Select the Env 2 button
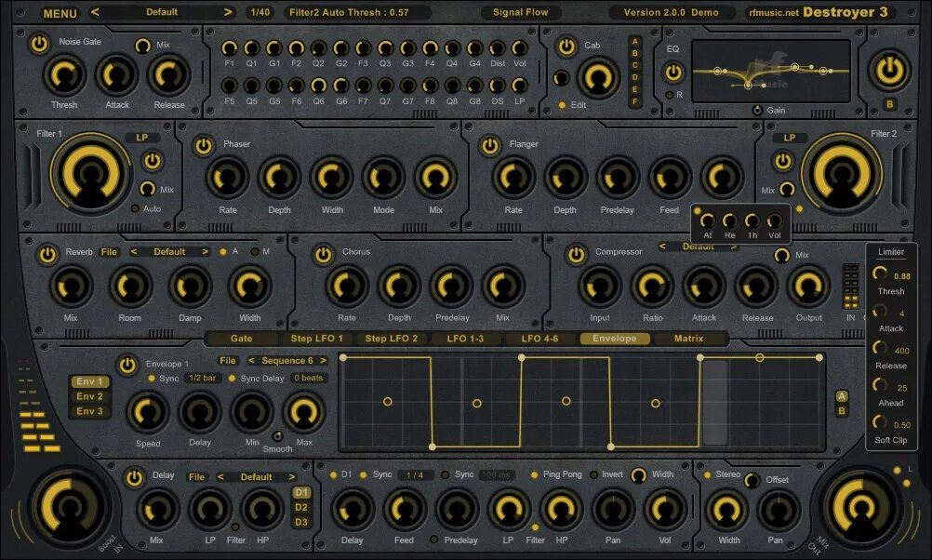 point(89,396)
